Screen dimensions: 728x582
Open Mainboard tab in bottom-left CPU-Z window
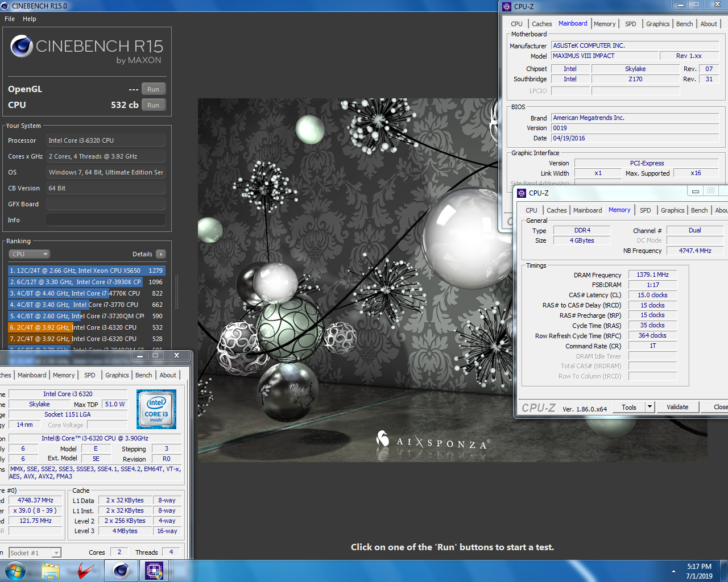pos(32,375)
